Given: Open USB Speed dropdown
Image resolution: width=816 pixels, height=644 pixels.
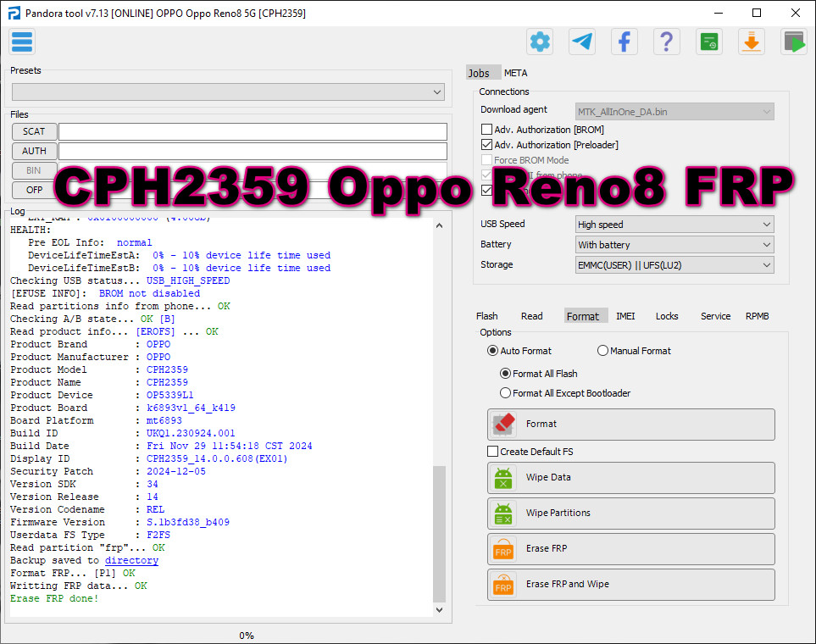Looking at the screenshot, I should pyautogui.click(x=674, y=225).
